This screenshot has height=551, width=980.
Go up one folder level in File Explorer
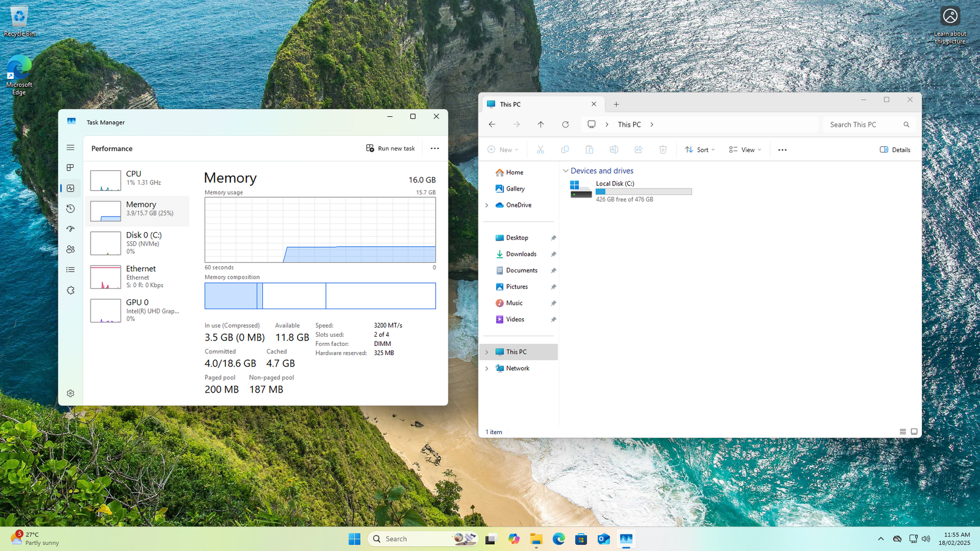point(541,124)
